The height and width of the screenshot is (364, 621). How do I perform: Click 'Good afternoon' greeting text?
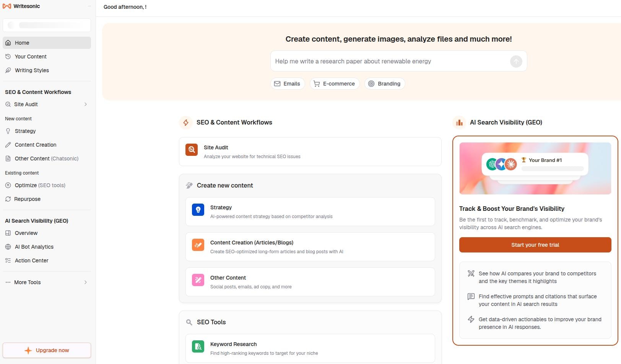(125, 7)
